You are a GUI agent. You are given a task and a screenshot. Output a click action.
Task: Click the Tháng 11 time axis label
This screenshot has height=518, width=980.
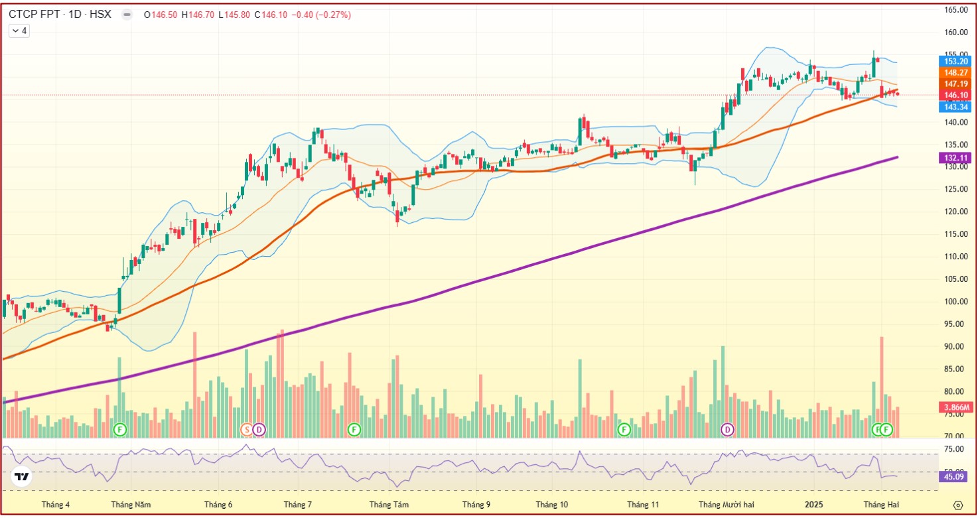pos(642,505)
